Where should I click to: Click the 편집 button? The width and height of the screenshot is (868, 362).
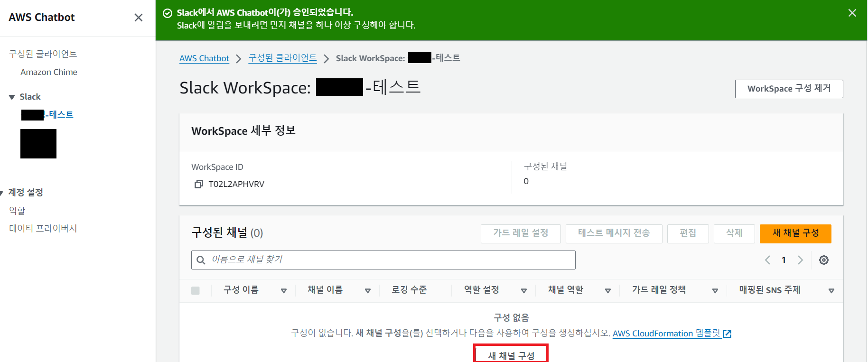click(x=688, y=233)
